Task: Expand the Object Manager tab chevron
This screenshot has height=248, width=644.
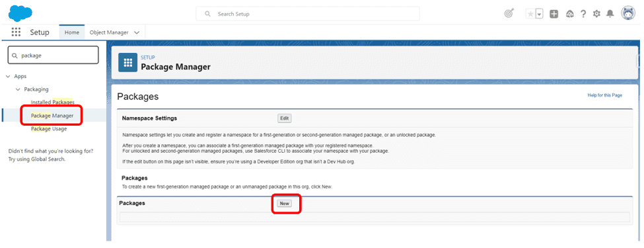Action: (x=137, y=32)
